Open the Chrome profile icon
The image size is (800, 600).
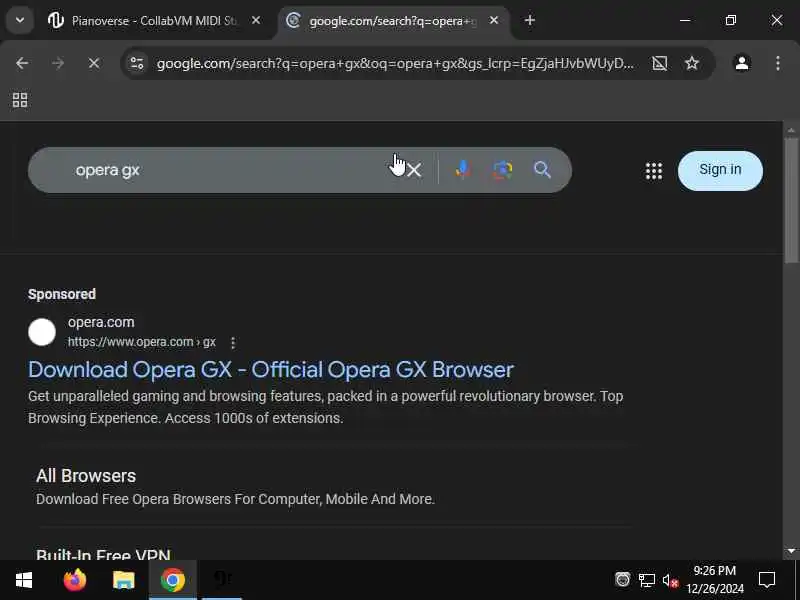[742, 63]
